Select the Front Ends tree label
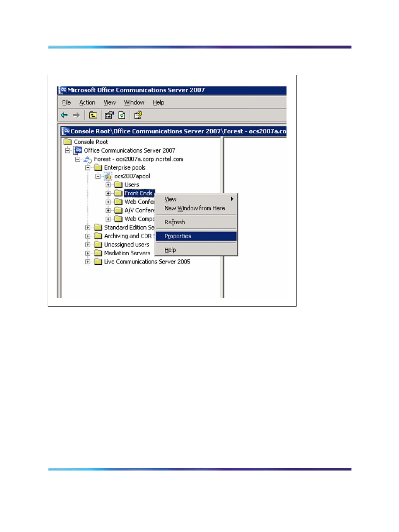The height and width of the screenshot is (532, 399). [139, 193]
